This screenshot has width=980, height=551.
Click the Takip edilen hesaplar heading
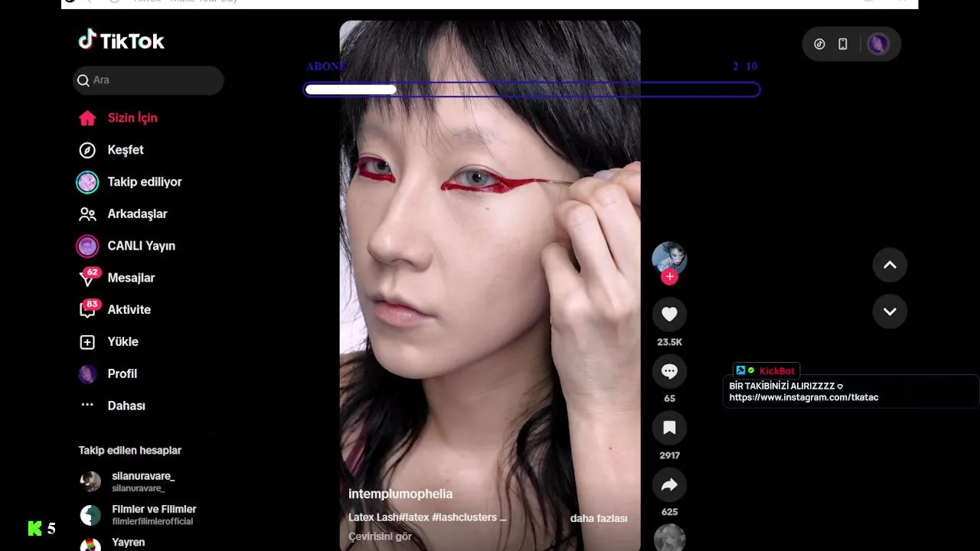pyautogui.click(x=130, y=451)
